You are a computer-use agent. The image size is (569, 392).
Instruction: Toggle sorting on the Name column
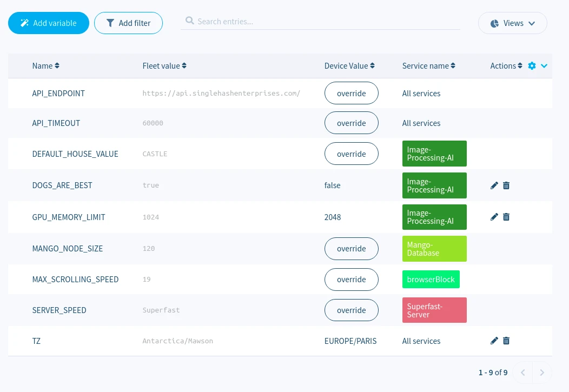click(56, 65)
